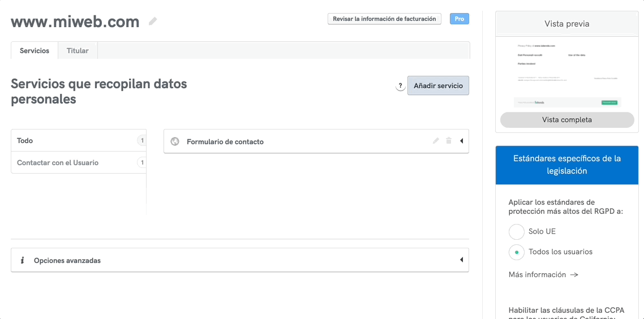
Task: Open the question mark help icon
Action: click(400, 86)
